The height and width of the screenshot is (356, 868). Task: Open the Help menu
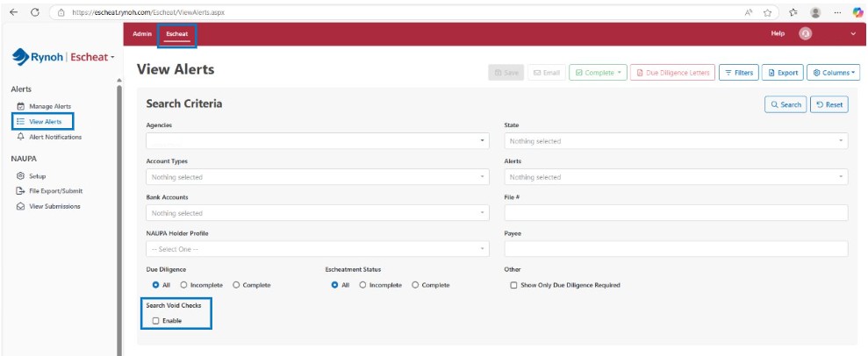click(778, 33)
